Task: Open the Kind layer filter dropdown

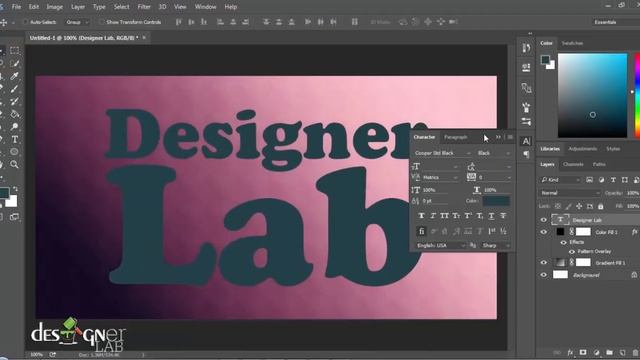Action: (x=560, y=180)
